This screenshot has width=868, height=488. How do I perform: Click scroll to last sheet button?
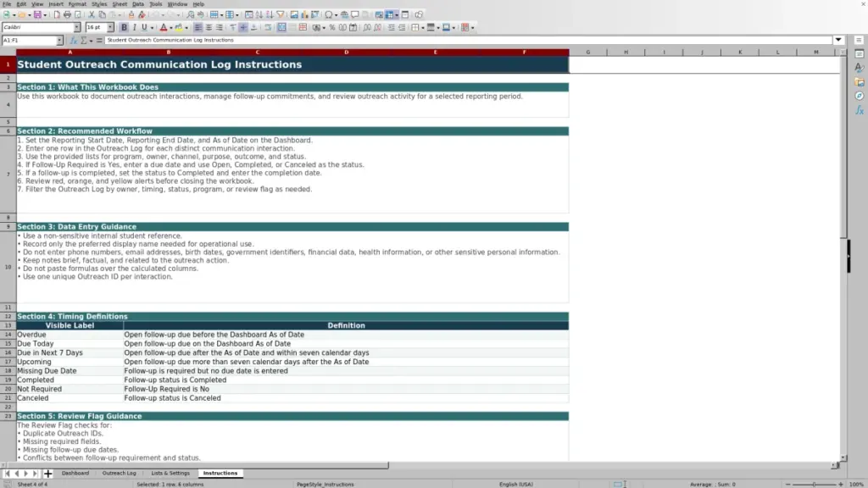[35, 473]
